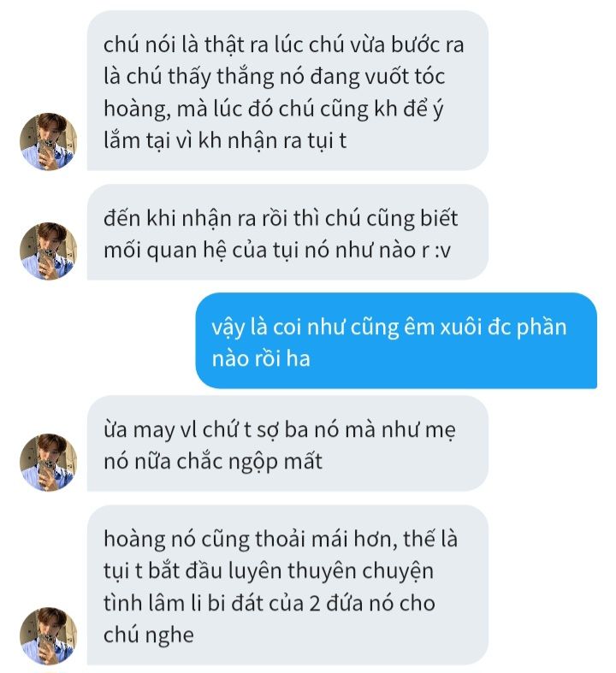
Task: Open sender avatar beside "kh nhận ra tụi t" message
Action: point(48,142)
